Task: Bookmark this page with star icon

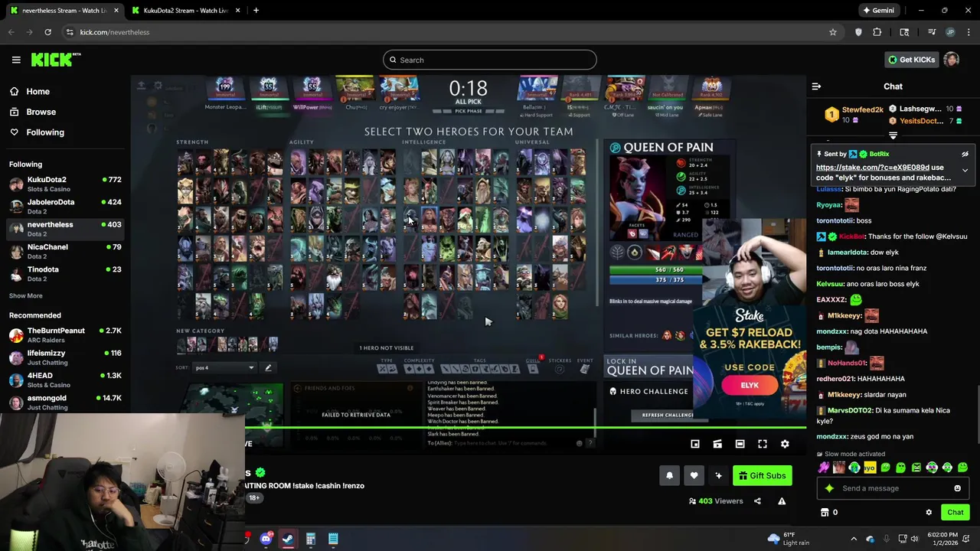Action: coord(833,32)
